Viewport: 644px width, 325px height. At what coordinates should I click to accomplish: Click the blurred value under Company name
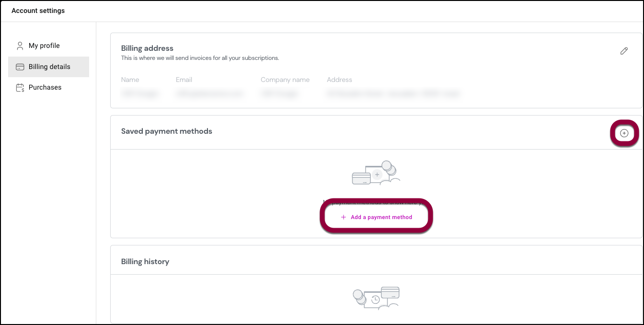click(279, 94)
